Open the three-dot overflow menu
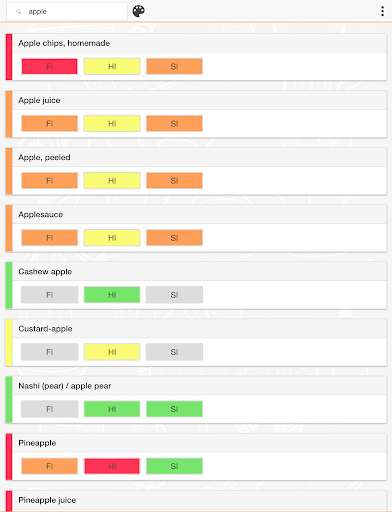392x512 pixels. [x=382, y=11]
